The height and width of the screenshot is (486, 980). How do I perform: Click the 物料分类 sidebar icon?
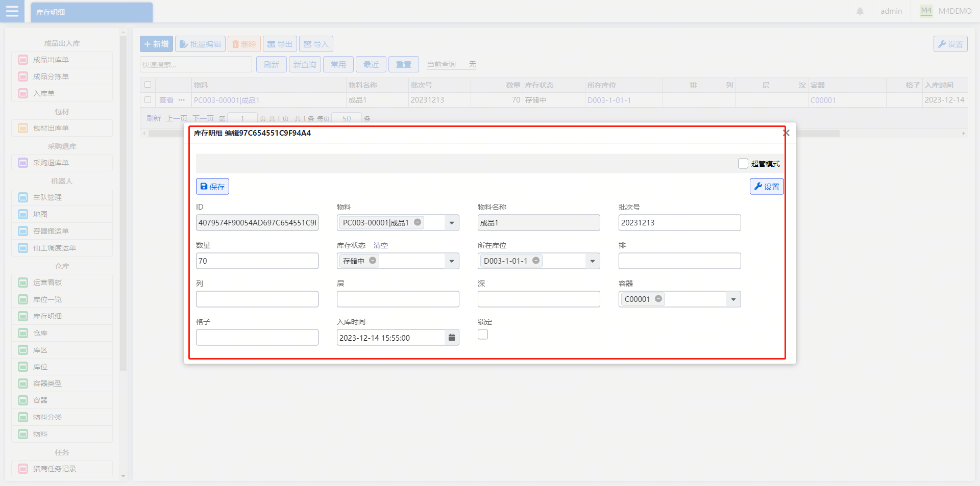coord(23,417)
